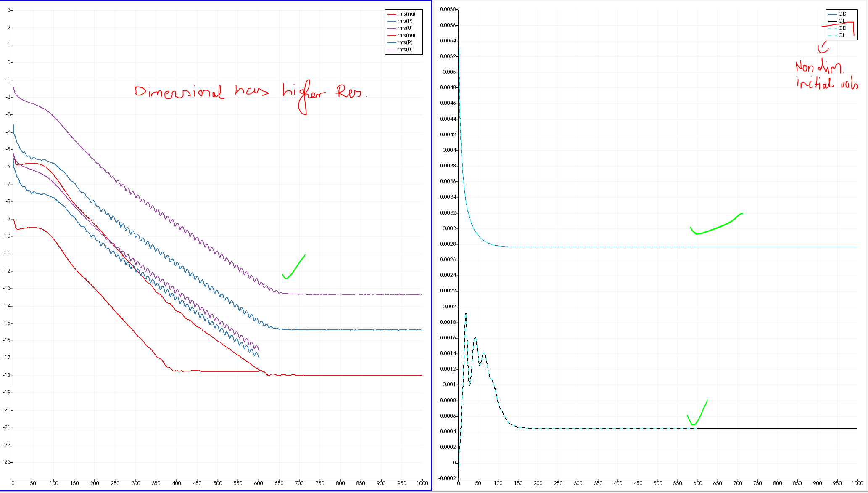Viewport: 868px width, 493px height.
Task: Click the 'Non dim. initial vals' annotation
Action: (826, 76)
